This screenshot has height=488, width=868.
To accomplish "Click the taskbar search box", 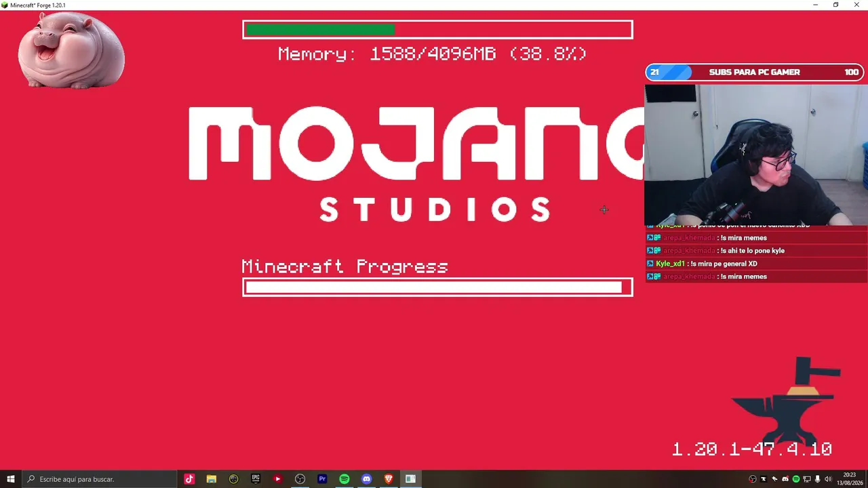I will pyautogui.click(x=99, y=479).
